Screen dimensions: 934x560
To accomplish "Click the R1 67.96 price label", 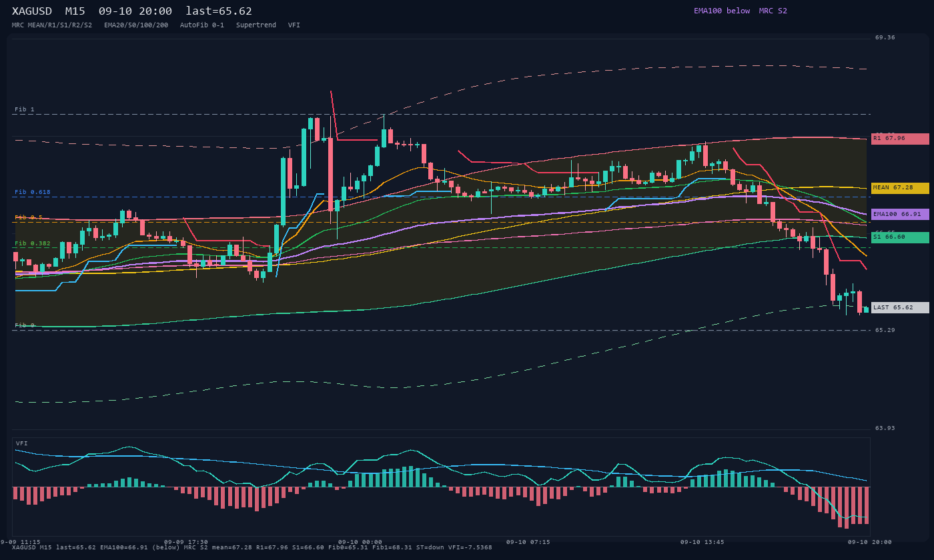I will pyautogui.click(x=900, y=139).
